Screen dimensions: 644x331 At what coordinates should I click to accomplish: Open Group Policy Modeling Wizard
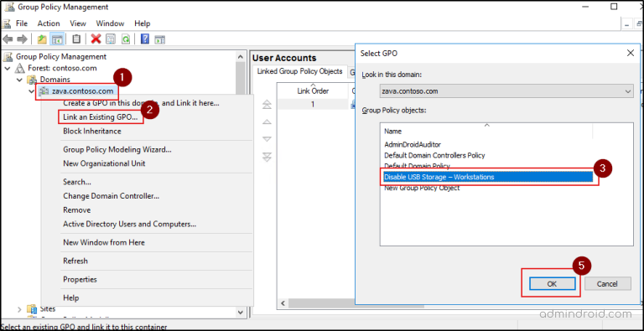point(117,149)
